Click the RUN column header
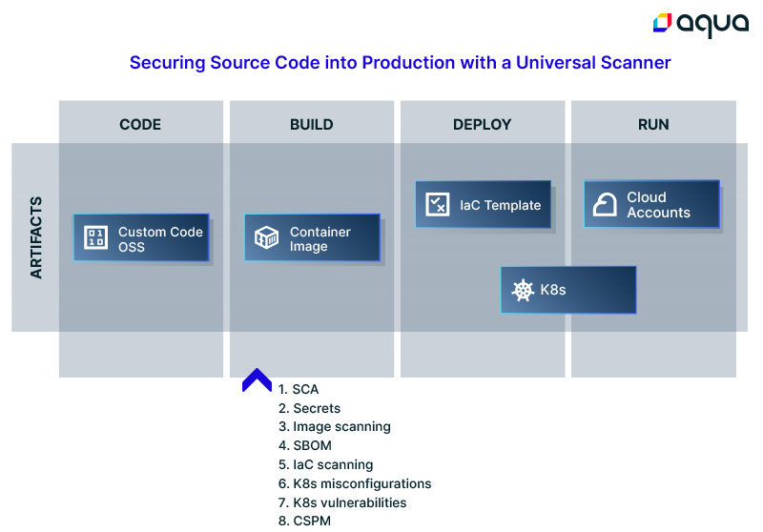763x532 pixels. (x=653, y=125)
